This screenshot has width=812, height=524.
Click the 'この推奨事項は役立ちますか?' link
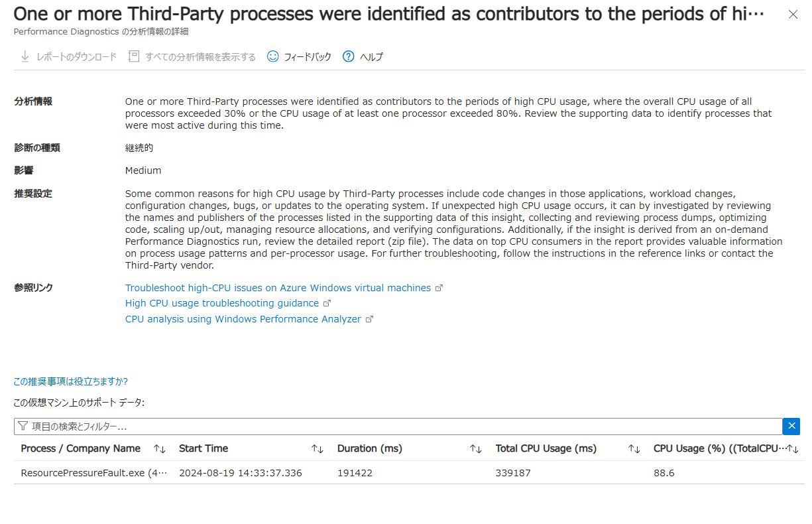click(71, 381)
